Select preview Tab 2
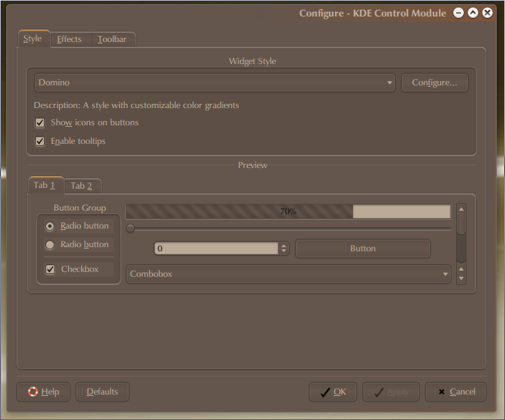This screenshot has height=420, width=505. tap(82, 186)
